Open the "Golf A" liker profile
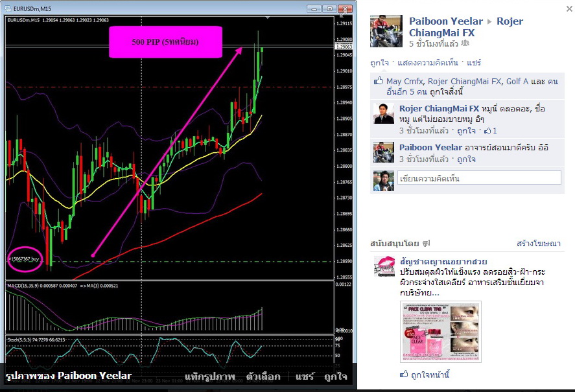This screenshot has width=575, height=392. tap(517, 82)
